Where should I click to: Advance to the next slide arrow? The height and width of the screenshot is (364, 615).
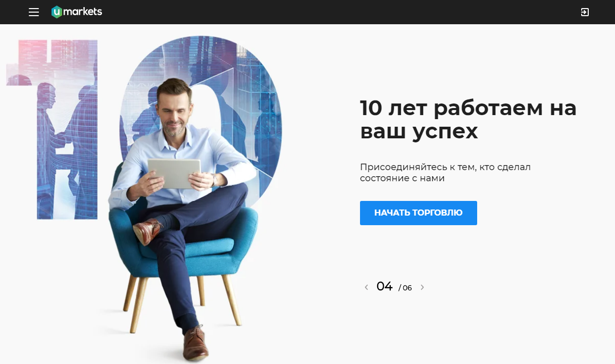[x=422, y=287]
